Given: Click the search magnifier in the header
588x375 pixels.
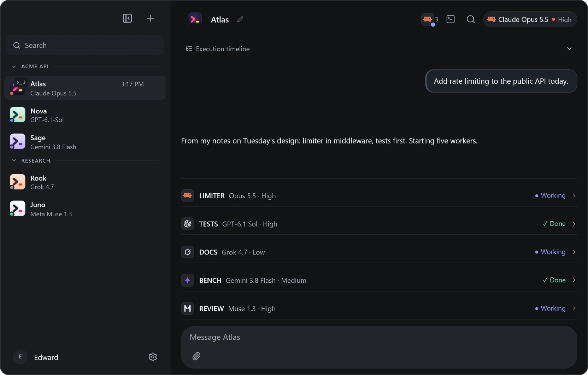Looking at the screenshot, I should pos(471,19).
